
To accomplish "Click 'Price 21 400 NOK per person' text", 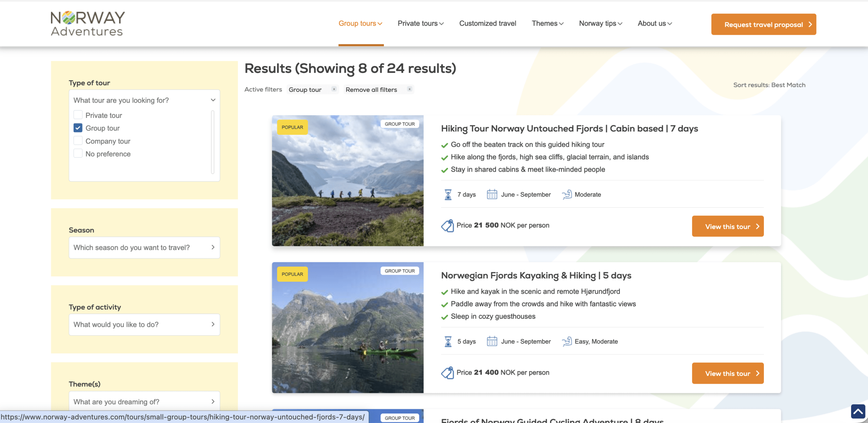I will coord(503,372).
